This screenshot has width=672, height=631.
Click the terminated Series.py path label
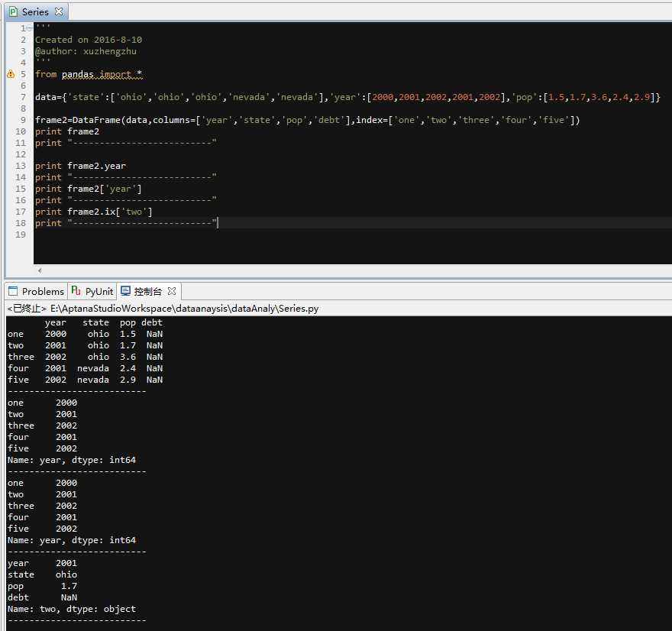point(163,308)
